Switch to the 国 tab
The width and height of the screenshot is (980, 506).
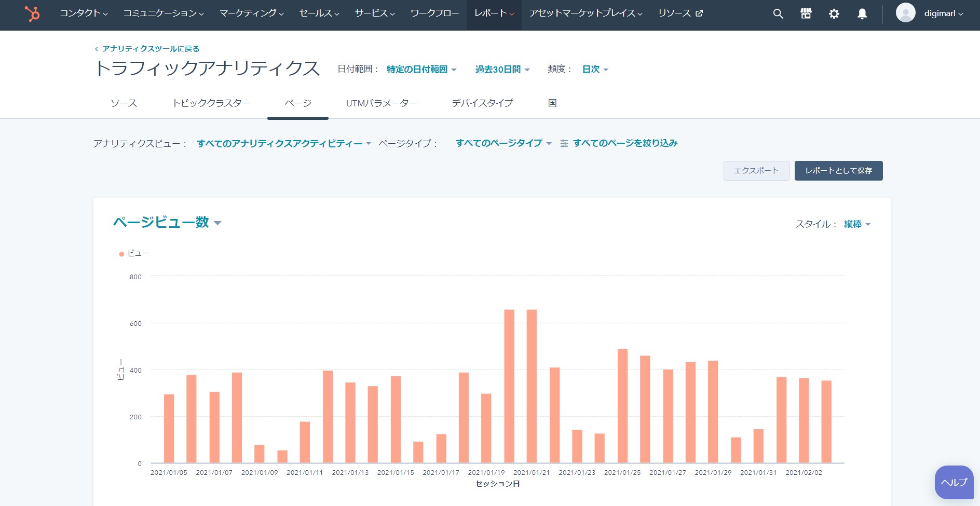click(x=552, y=103)
